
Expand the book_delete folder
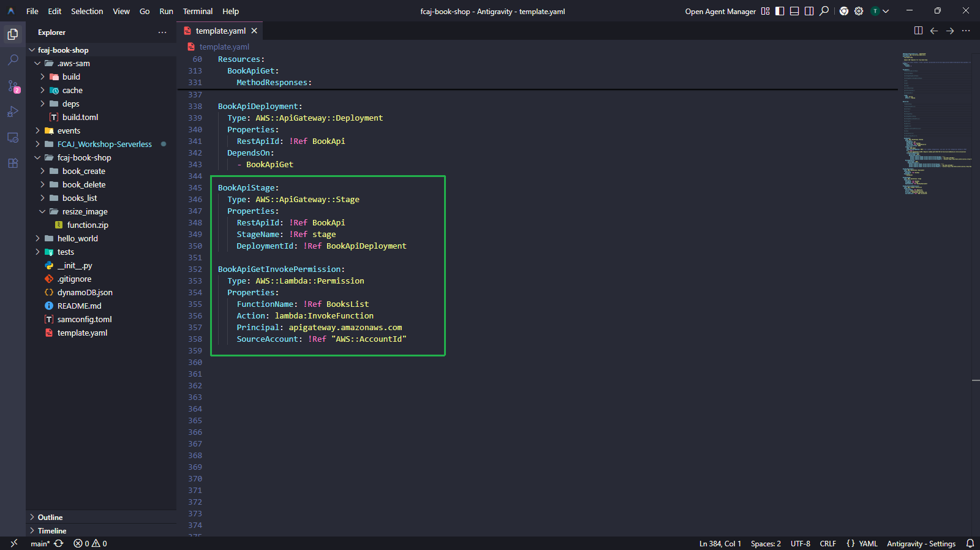101,185
